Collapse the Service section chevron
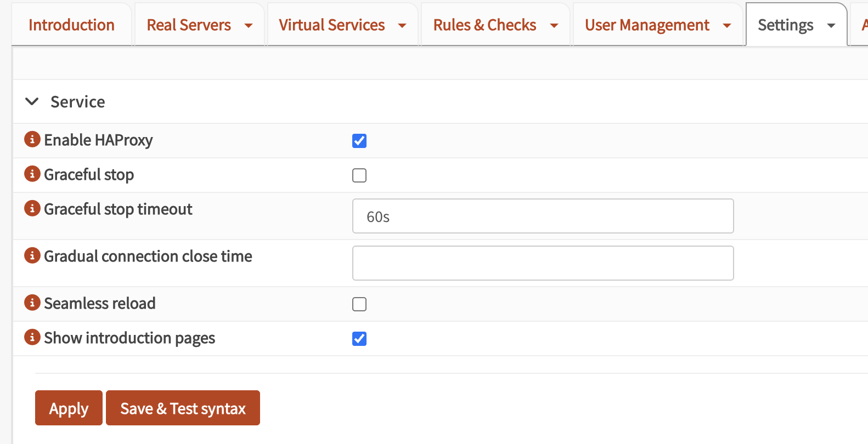Screen dimensions: 868x444 pyautogui.click(x=32, y=101)
